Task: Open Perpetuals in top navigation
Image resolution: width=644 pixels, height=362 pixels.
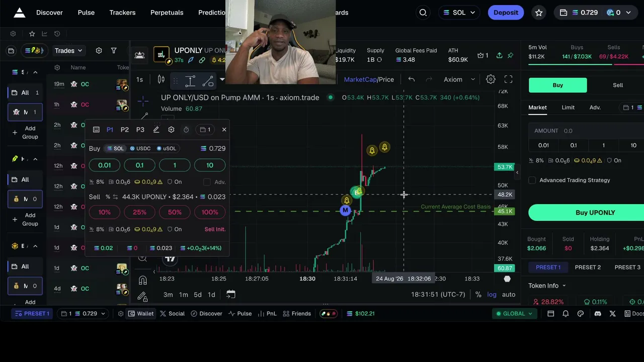Action: (167, 13)
